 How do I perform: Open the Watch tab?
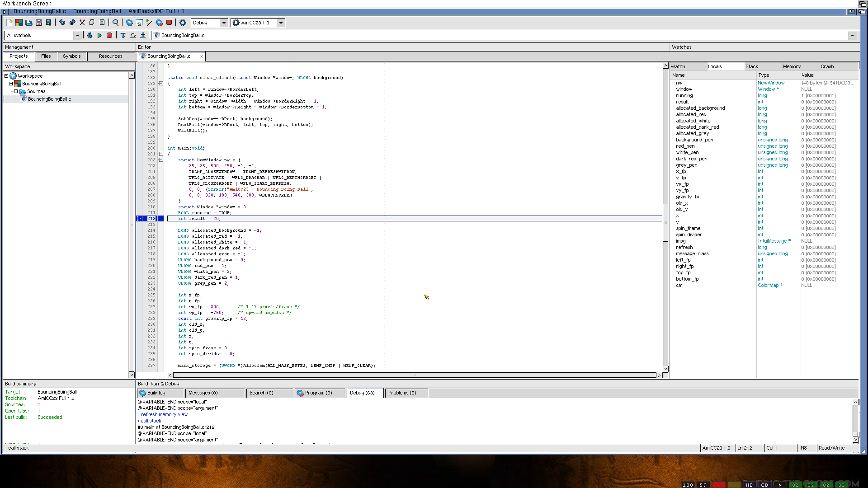688,66
